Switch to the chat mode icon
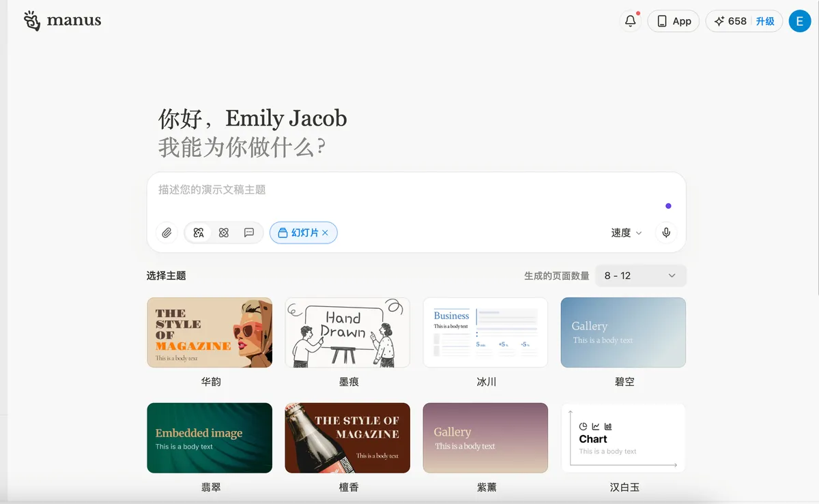Screen dimensions: 819x504 249,233
